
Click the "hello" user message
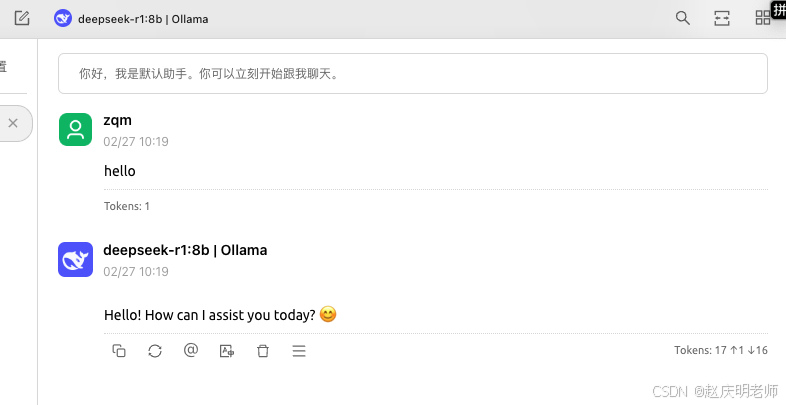pyautogui.click(x=120, y=171)
